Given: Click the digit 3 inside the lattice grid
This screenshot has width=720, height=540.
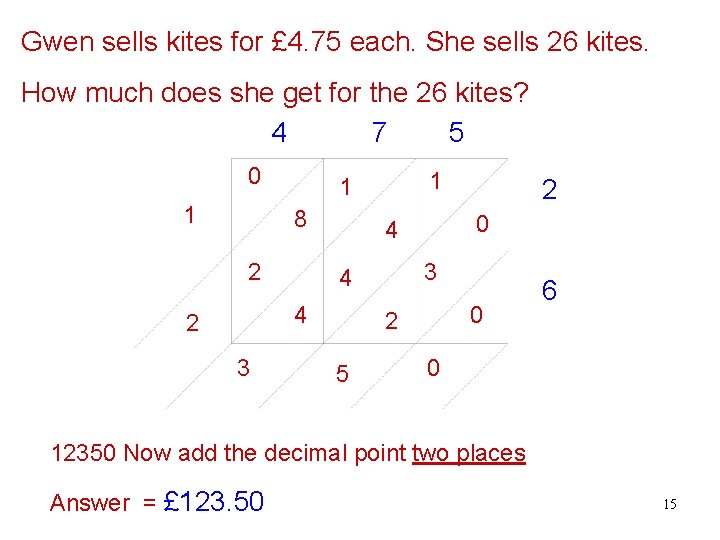Looking at the screenshot, I should click(x=429, y=271).
